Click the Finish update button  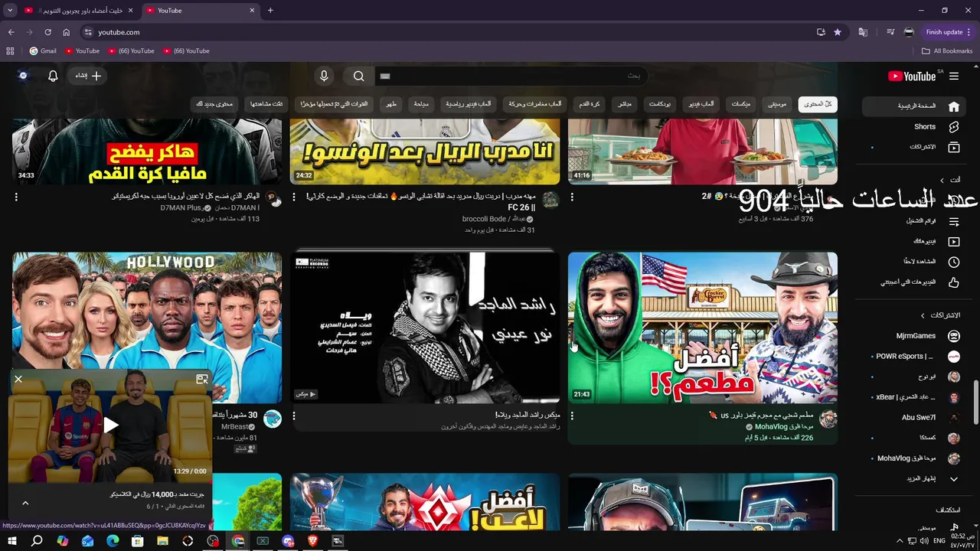point(949,32)
